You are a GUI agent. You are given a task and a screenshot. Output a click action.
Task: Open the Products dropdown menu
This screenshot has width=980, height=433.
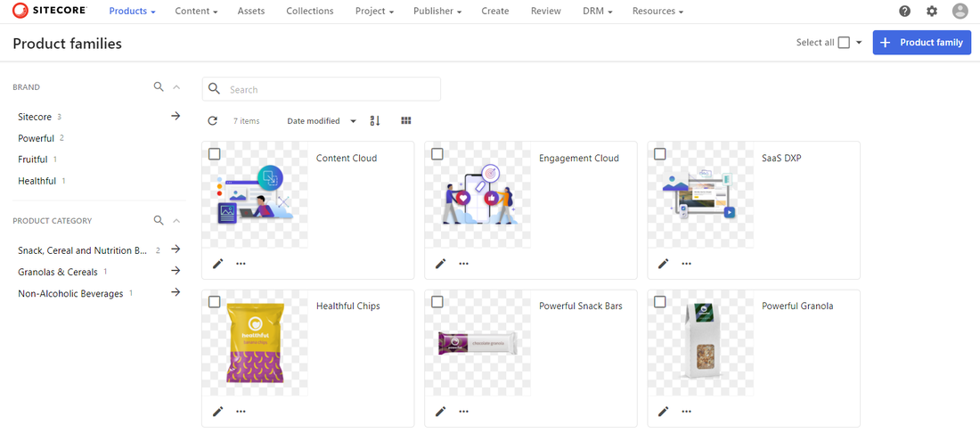pos(132,12)
